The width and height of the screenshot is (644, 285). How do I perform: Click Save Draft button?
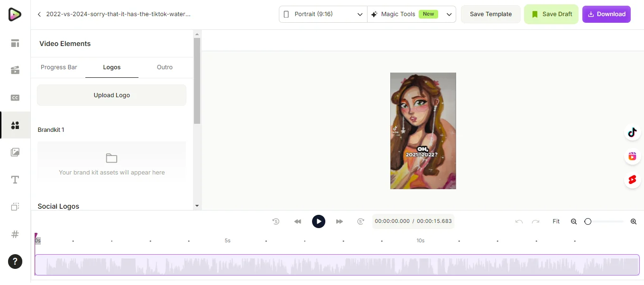point(551,14)
